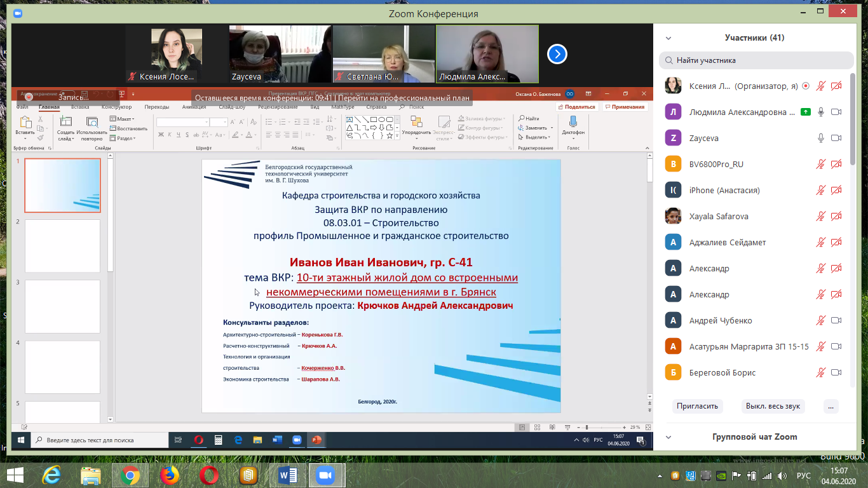The height and width of the screenshot is (488, 868).
Task: Click the Calculator icon in shared-screen taskbar
Action: point(218,440)
